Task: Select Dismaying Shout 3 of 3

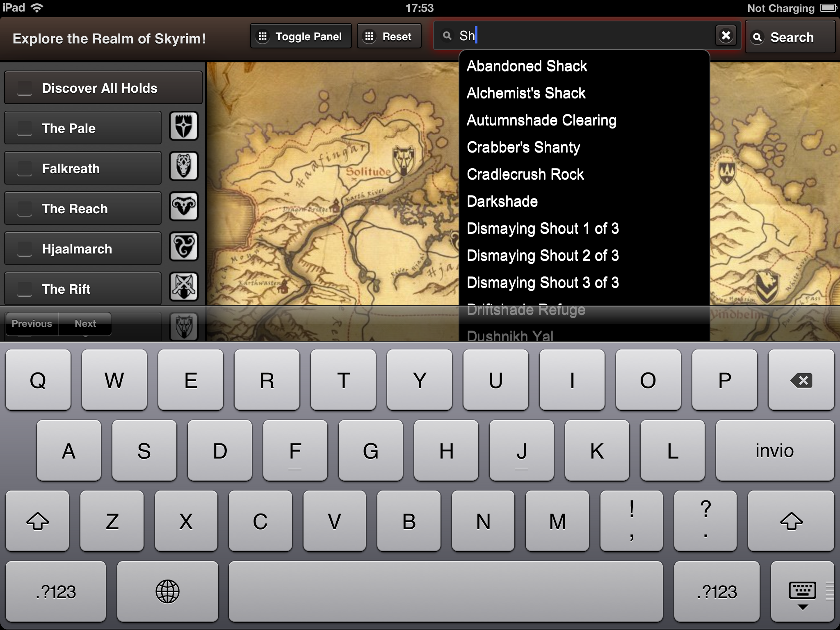Action: click(x=584, y=283)
